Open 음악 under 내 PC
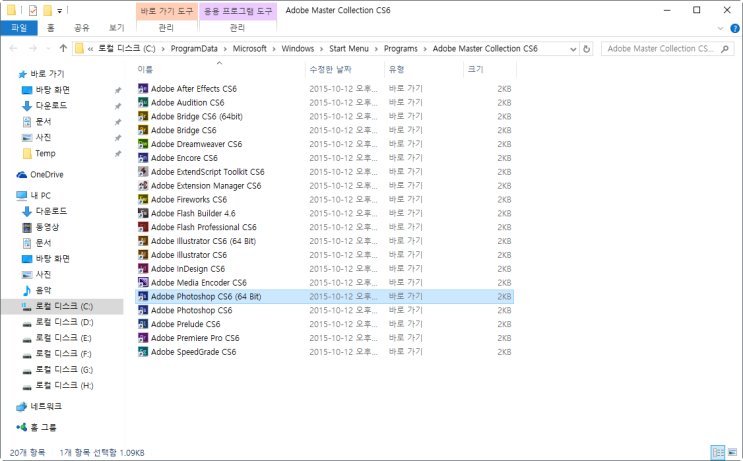 tap(43, 290)
